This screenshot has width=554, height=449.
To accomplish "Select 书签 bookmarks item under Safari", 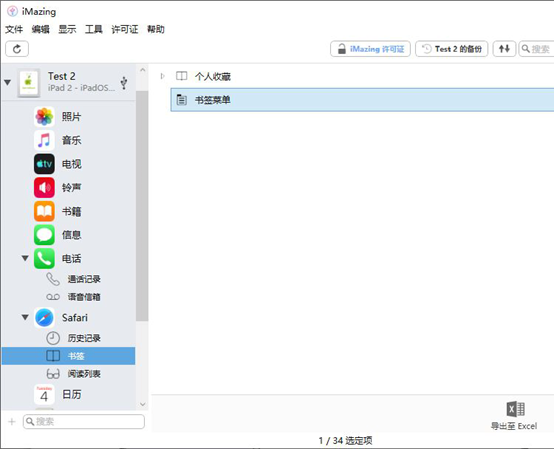I will click(69, 356).
